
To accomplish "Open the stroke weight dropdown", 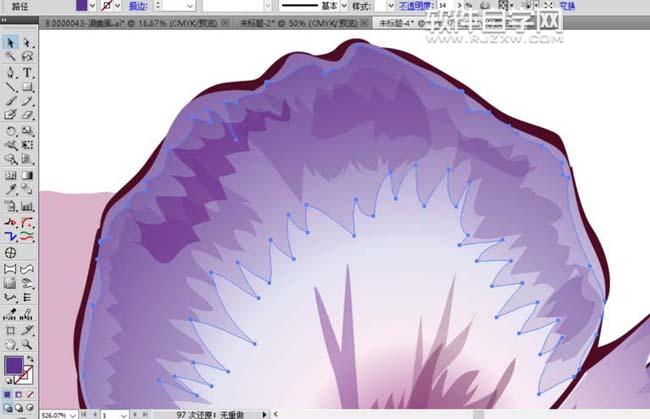I will click(x=190, y=6).
